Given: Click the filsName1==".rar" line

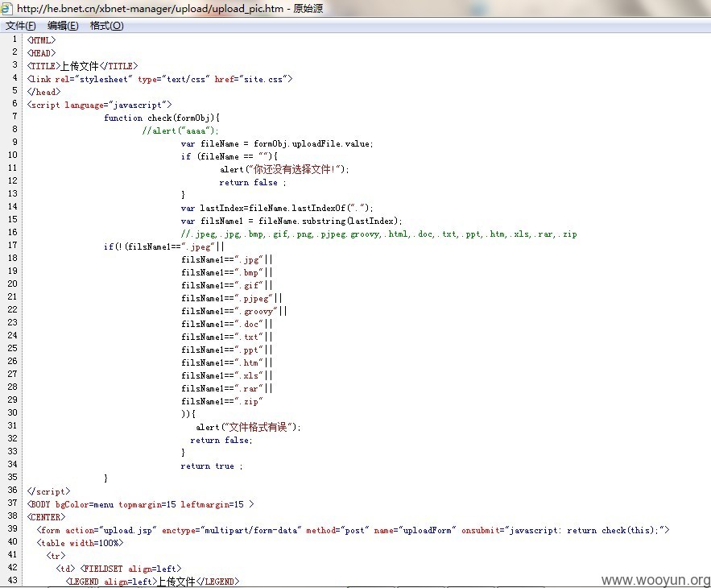Looking at the screenshot, I should point(227,388).
